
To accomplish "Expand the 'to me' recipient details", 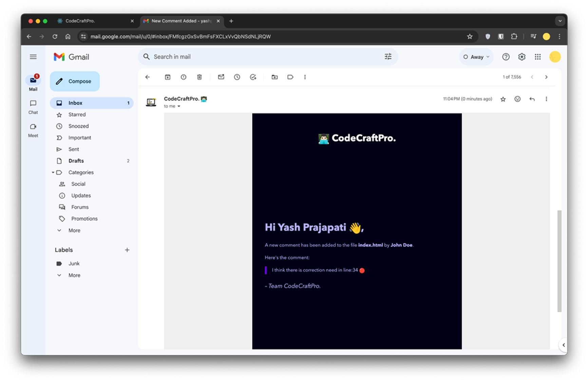I will tap(179, 106).
